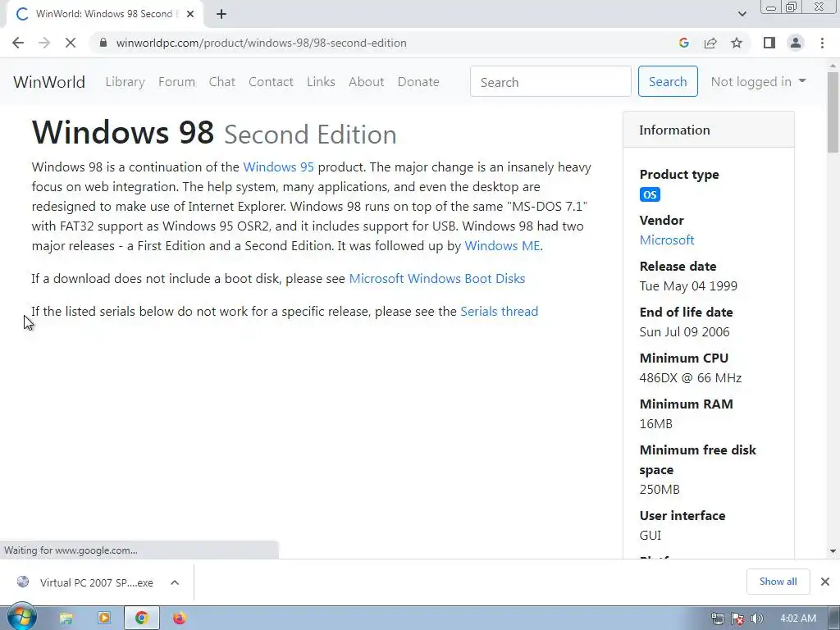Stop loading the page
The image size is (840, 630).
click(x=71, y=43)
